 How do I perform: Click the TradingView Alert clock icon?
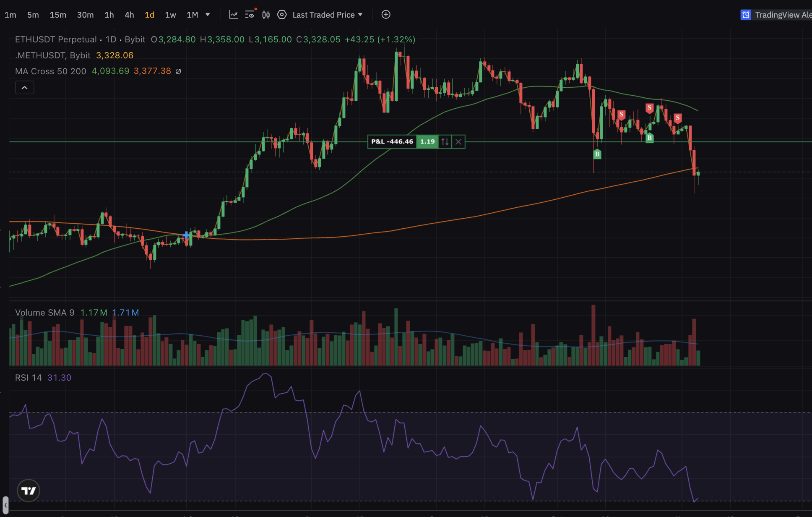(x=746, y=15)
